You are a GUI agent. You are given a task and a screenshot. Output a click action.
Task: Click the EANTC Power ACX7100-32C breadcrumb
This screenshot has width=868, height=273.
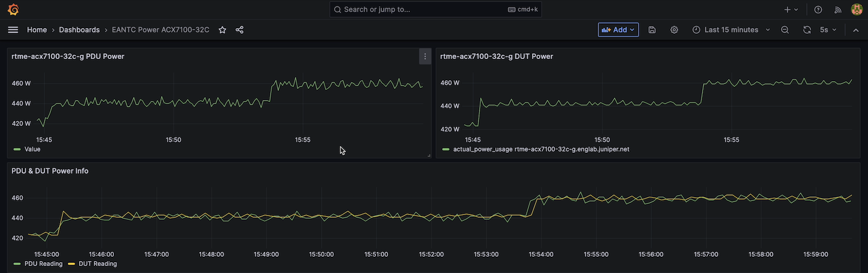click(161, 30)
